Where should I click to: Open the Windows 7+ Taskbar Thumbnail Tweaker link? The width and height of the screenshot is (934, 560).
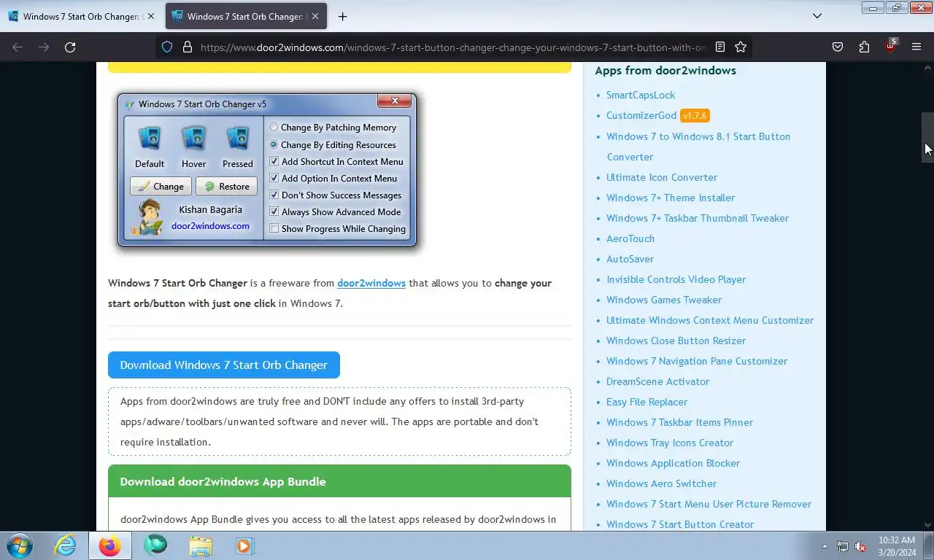coord(698,218)
